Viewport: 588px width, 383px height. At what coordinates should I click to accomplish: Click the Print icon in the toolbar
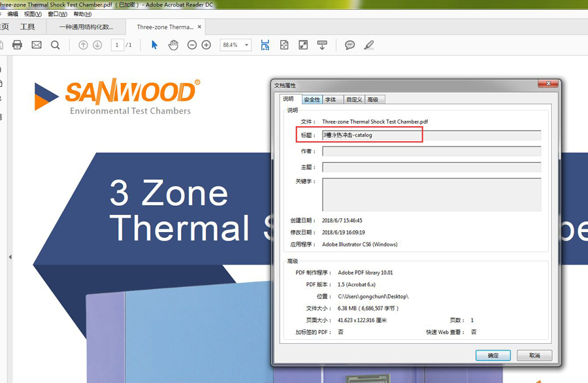[x=18, y=45]
